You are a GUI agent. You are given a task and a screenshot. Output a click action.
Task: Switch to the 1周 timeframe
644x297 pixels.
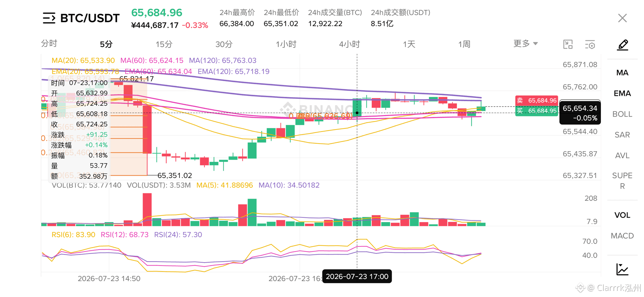(x=464, y=44)
